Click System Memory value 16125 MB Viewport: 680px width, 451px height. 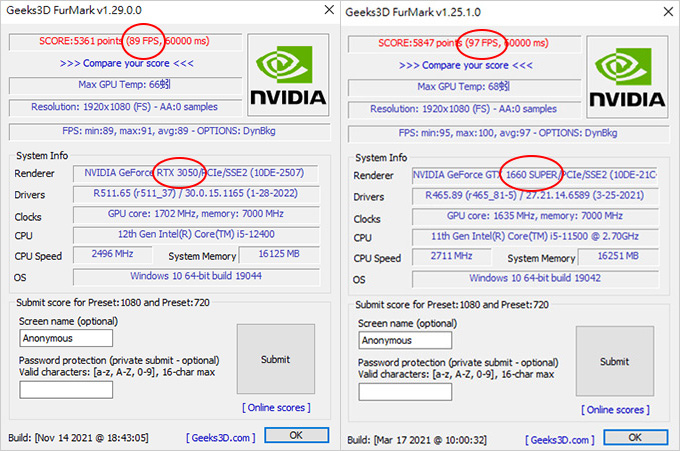279,255
